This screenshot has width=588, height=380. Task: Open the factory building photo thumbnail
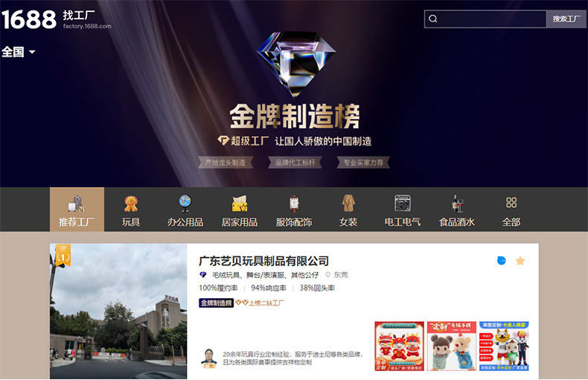[x=118, y=311]
